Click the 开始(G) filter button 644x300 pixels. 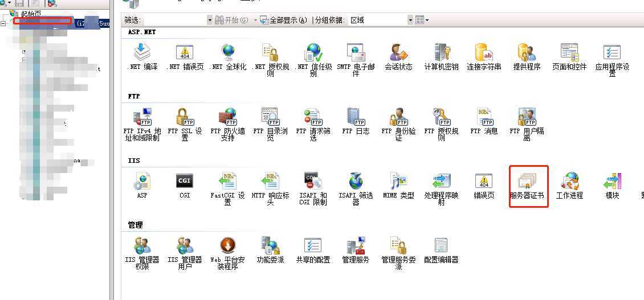coord(232,20)
